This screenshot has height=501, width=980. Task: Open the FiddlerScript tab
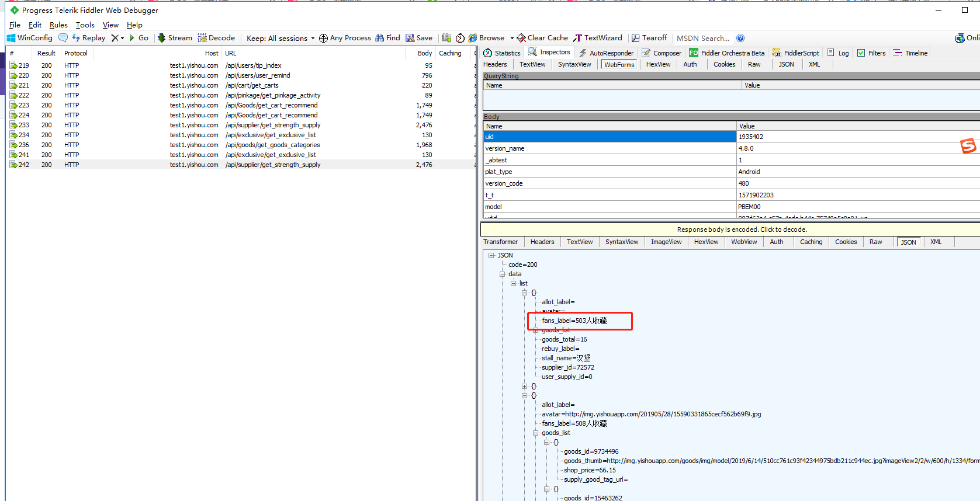pyautogui.click(x=796, y=53)
